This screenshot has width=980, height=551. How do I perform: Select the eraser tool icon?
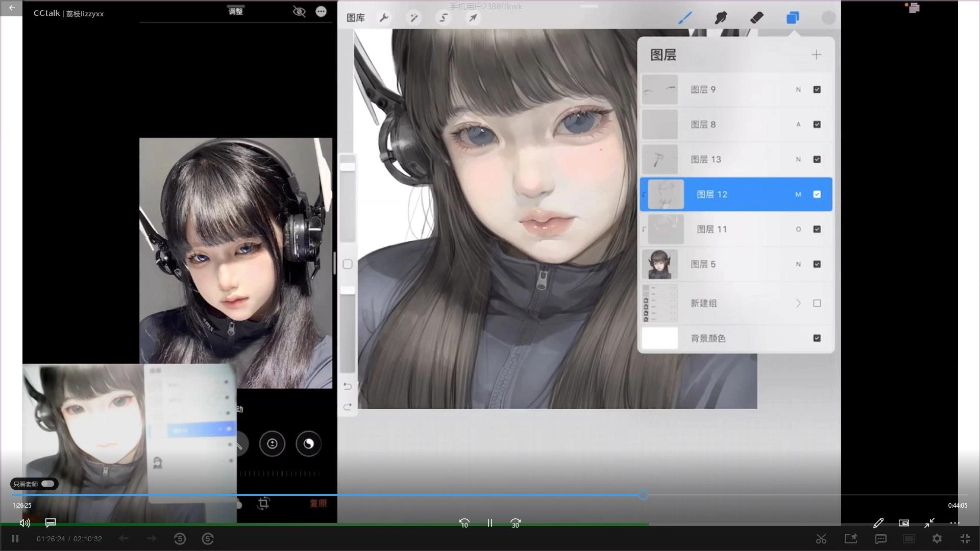(x=756, y=18)
